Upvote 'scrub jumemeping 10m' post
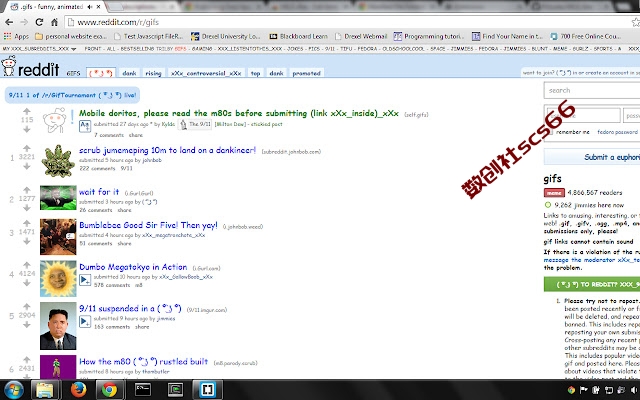The height and width of the screenshot is (400, 640). [27, 148]
